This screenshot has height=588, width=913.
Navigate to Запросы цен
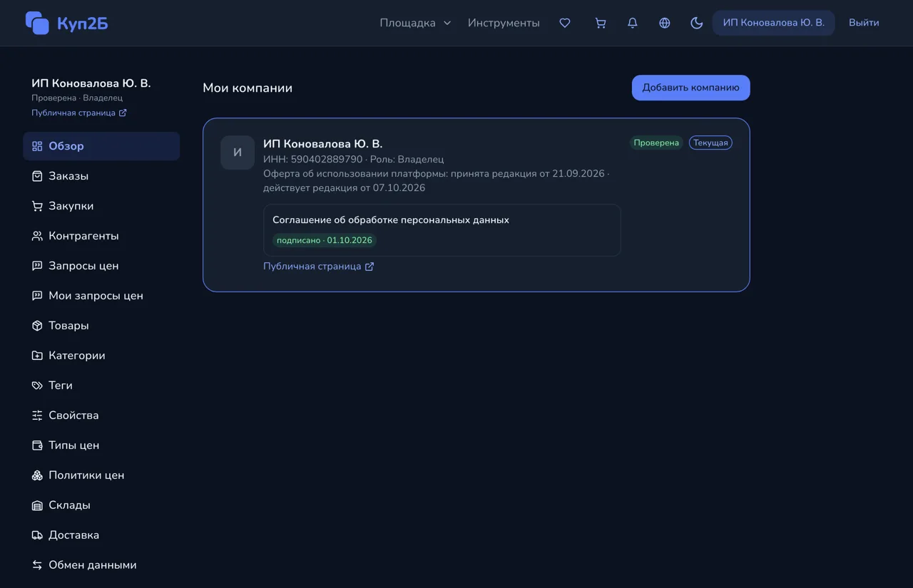click(101, 266)
